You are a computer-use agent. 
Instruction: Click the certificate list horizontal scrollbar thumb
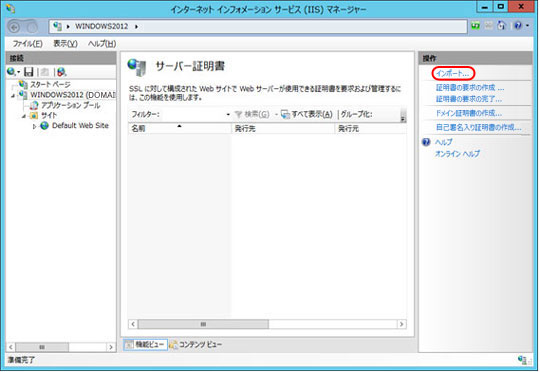[203, 324]
